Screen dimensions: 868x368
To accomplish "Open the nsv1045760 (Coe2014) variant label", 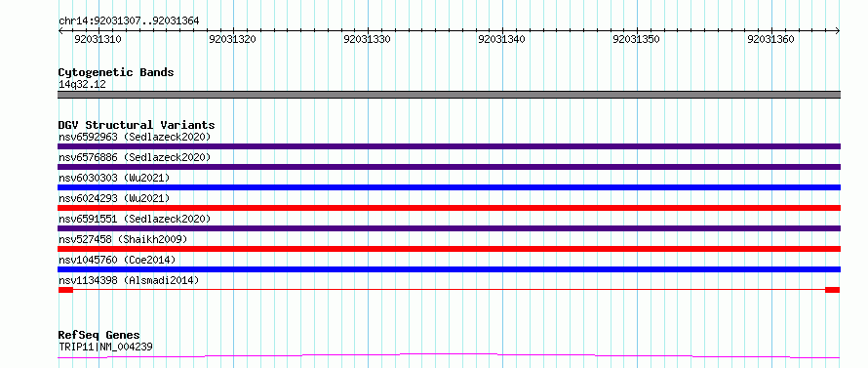I will [x=117, y=260].
